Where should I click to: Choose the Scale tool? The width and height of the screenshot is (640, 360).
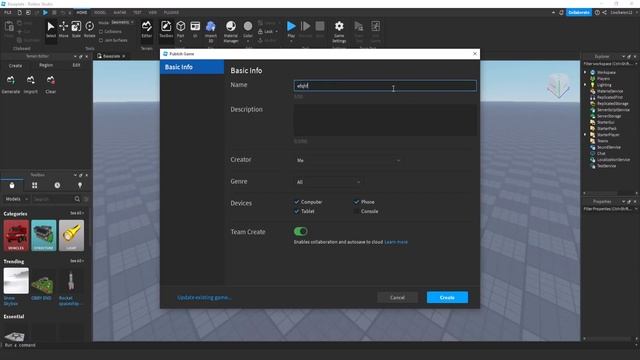pyautogui.click(x=76, y=29)
